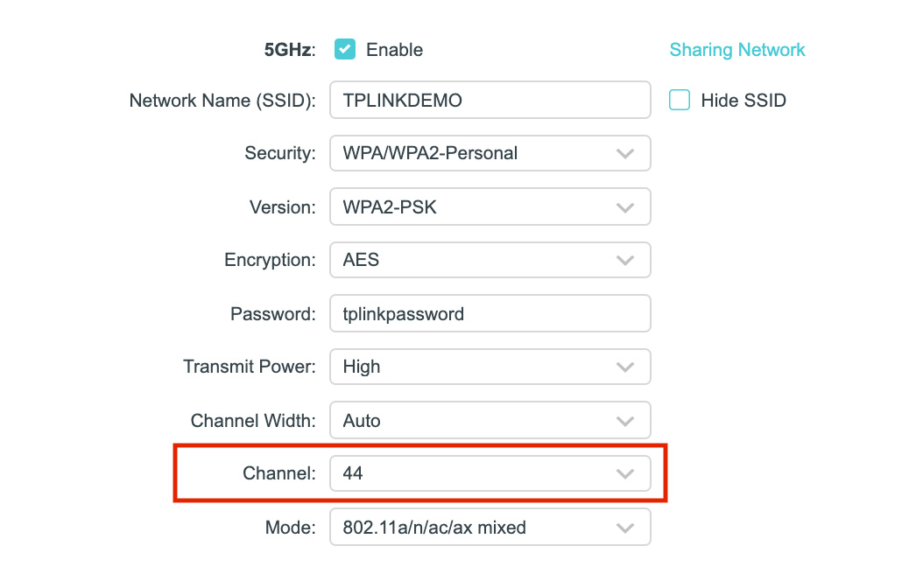
Task: Open the Channel dropdown showing 44
Action: pyautogui.click(x=490, y=473)
